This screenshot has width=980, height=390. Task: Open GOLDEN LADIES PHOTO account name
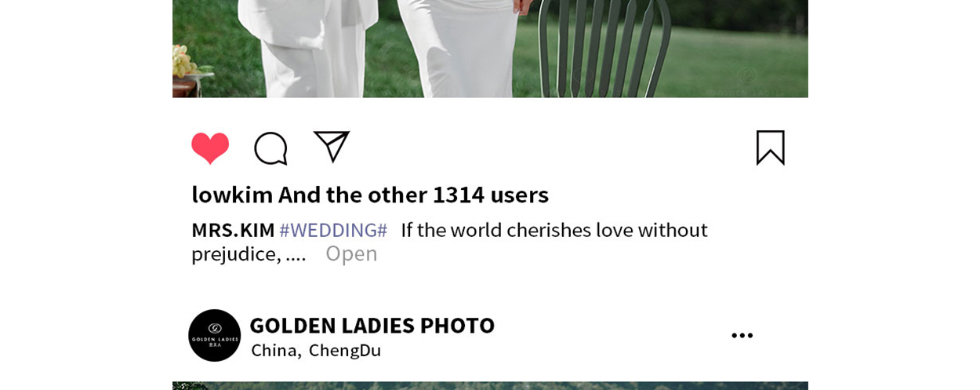[372, 325]
